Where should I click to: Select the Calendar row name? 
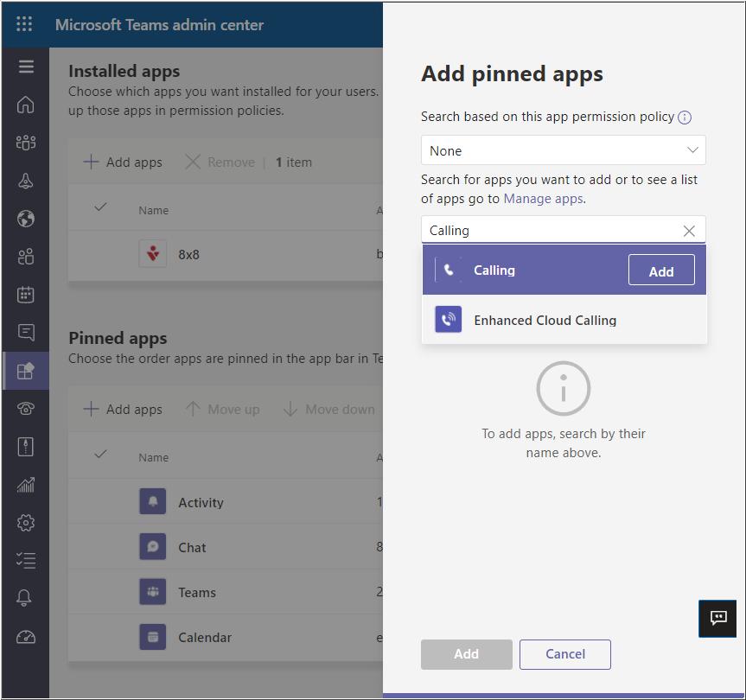205,638
